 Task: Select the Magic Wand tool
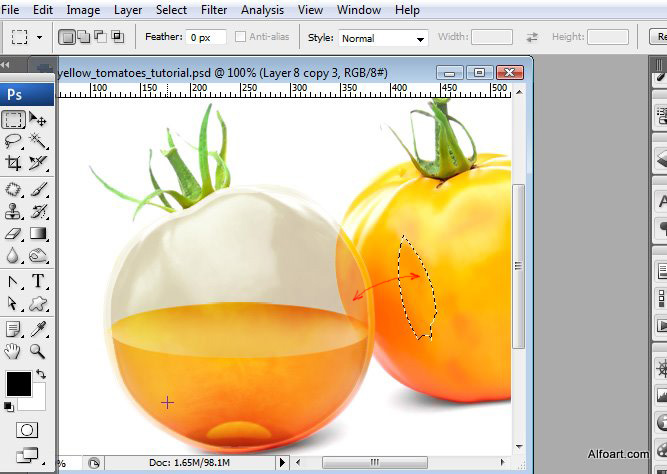tap(38, 141)
